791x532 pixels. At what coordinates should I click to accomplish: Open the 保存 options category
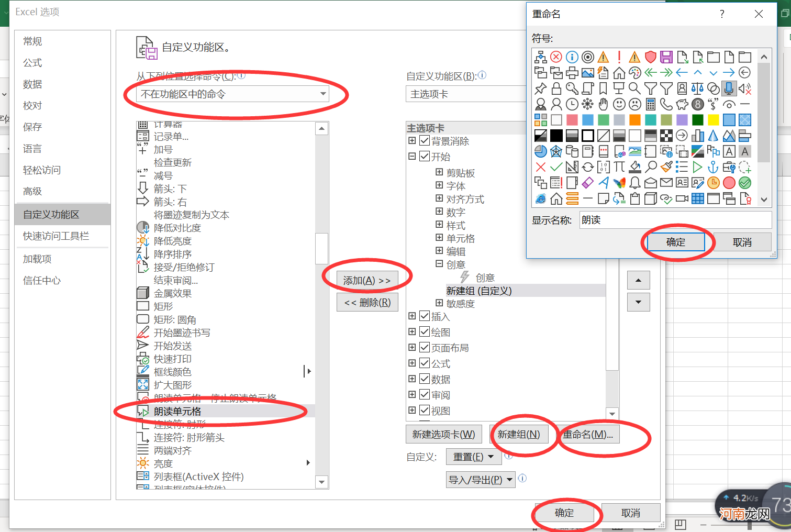point(62,127)
